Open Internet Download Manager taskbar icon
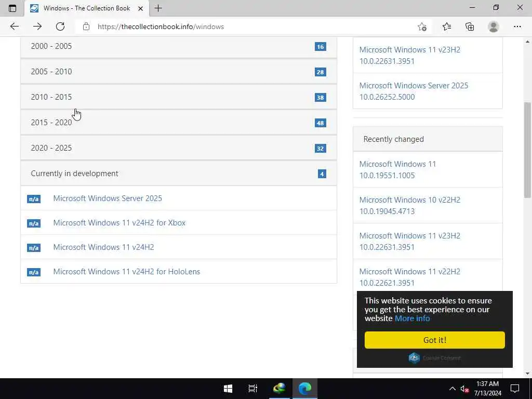Image resolution: width=532 pixels, height=399 pixels. pyautogui.click(x=279, y=389)
